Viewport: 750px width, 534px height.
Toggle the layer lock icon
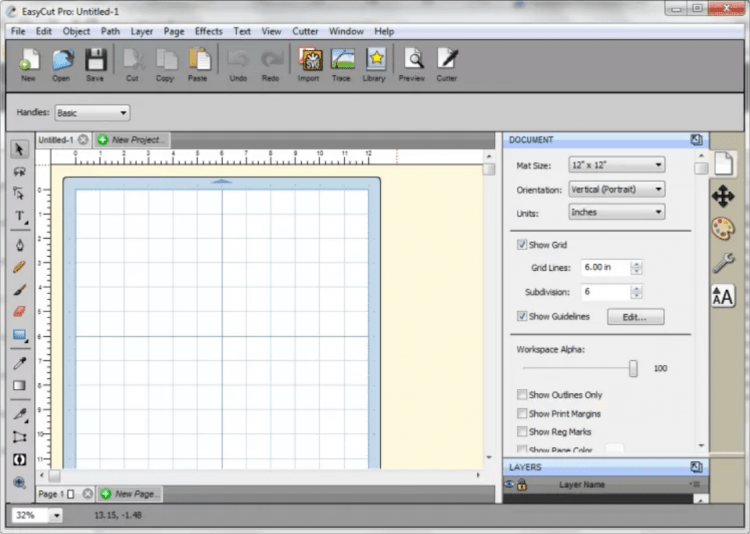tap(522, 485)
